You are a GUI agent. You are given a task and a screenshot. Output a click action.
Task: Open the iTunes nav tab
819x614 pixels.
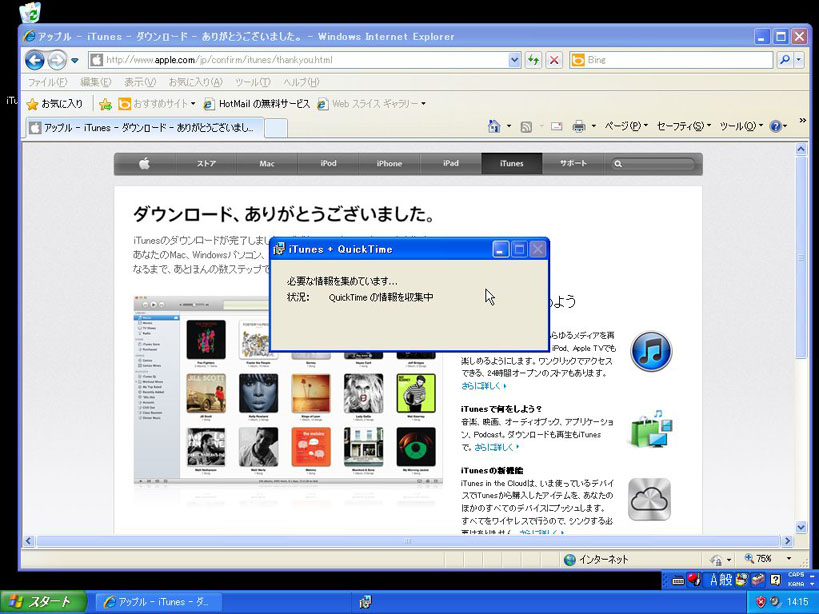511,163
